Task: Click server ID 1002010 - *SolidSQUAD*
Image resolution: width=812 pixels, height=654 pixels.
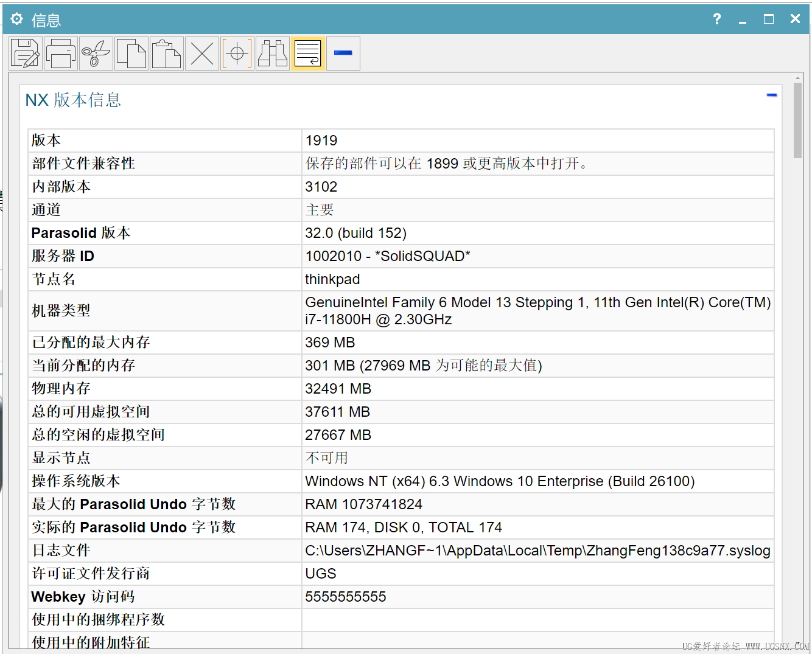Action: point(388,256)
